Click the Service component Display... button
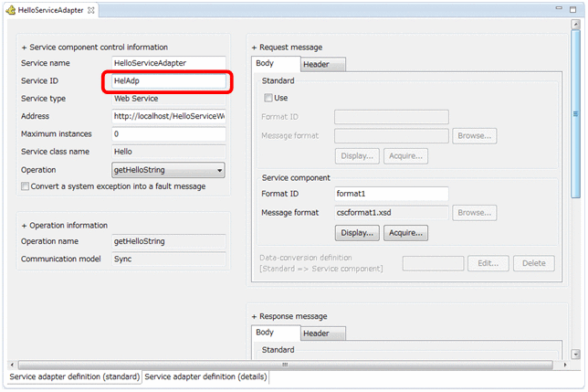 pos(359,233)
